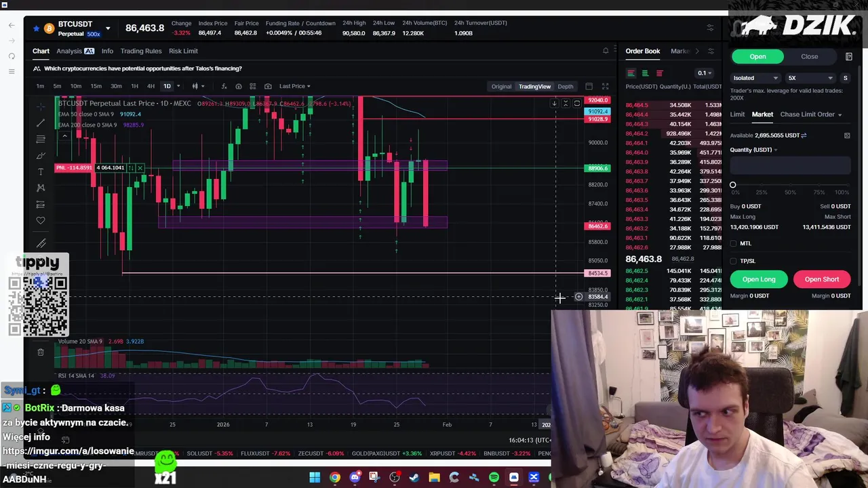Click the quantity percentage slider handle
Screen dimensions: 868x488
pos(733,185)
